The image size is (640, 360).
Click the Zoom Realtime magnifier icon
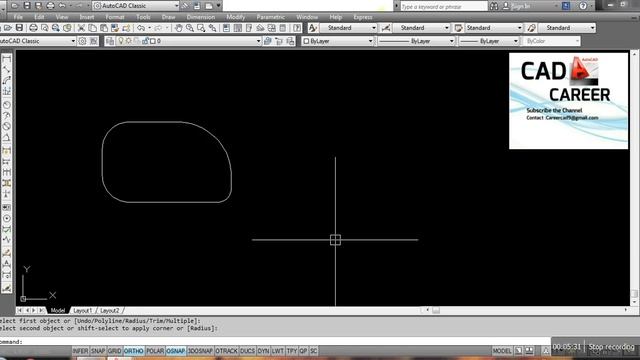click(190, 28)
